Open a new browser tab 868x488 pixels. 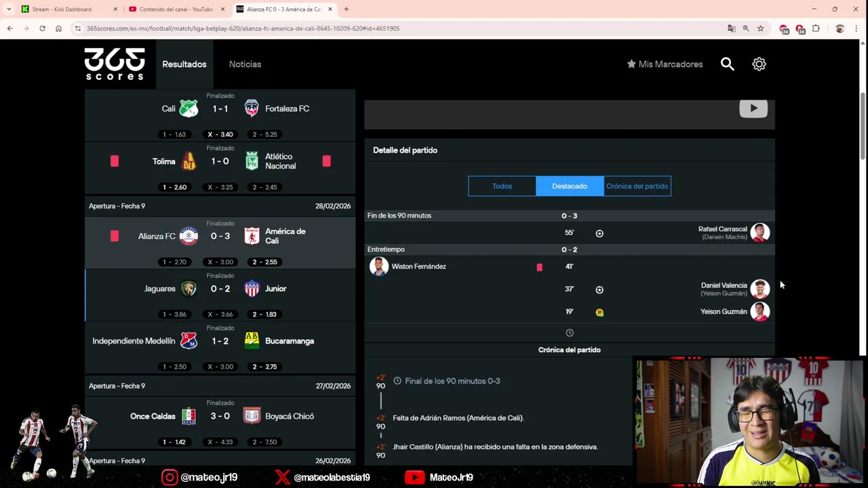tap(346, 9)
